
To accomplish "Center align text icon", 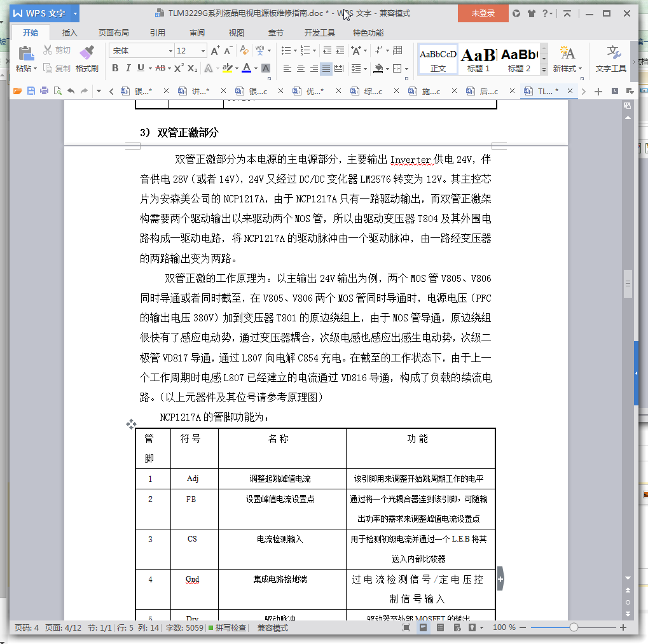I will point(300,68).
